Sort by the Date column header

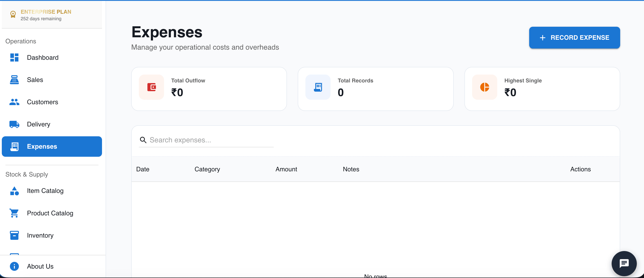tap(143, 169)
